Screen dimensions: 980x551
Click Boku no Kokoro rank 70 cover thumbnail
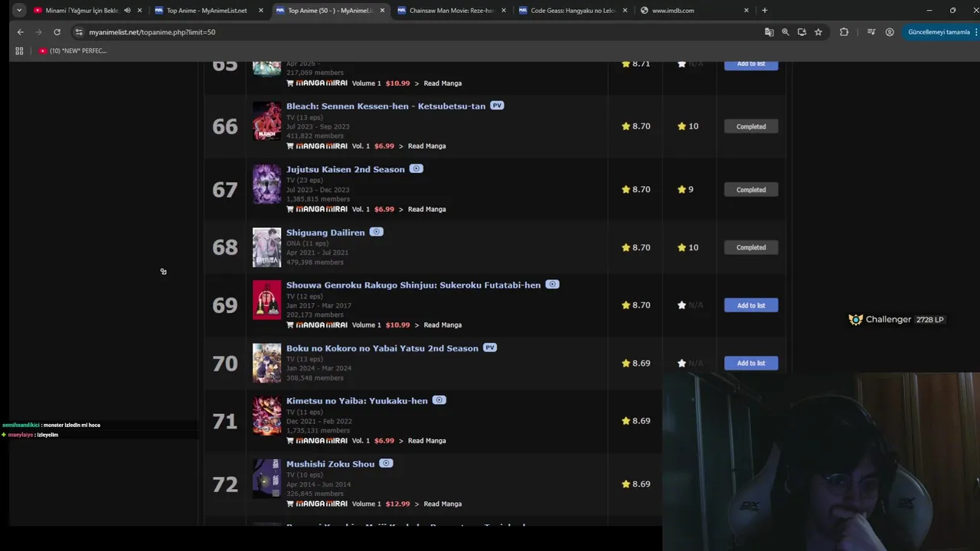[x=267, y=363]
